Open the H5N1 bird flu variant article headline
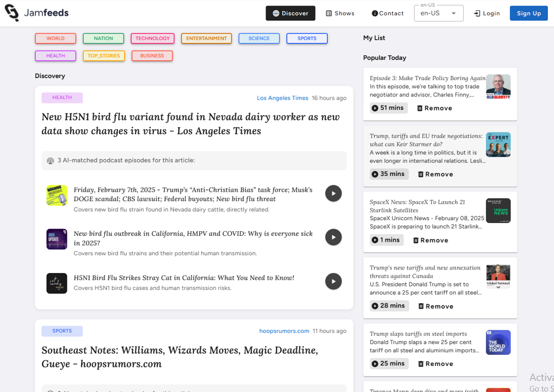 [191, 124]
